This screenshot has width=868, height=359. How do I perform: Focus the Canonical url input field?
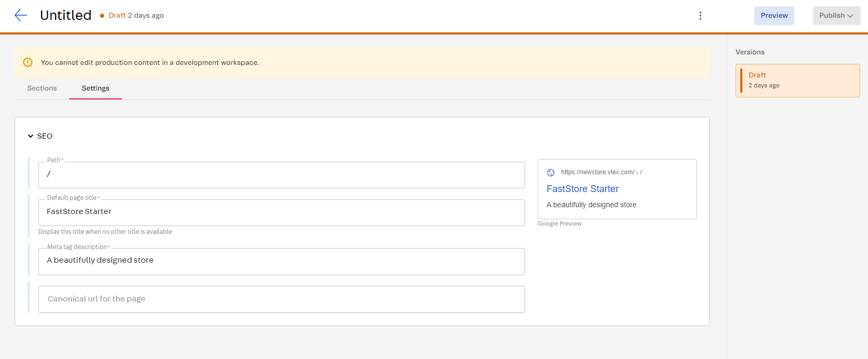pos(282,299)
